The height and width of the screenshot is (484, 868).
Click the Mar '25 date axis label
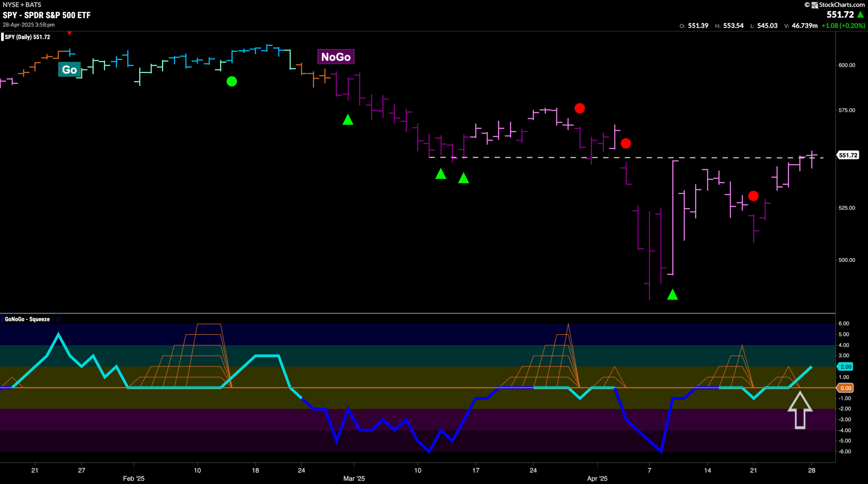click(354, 479)
